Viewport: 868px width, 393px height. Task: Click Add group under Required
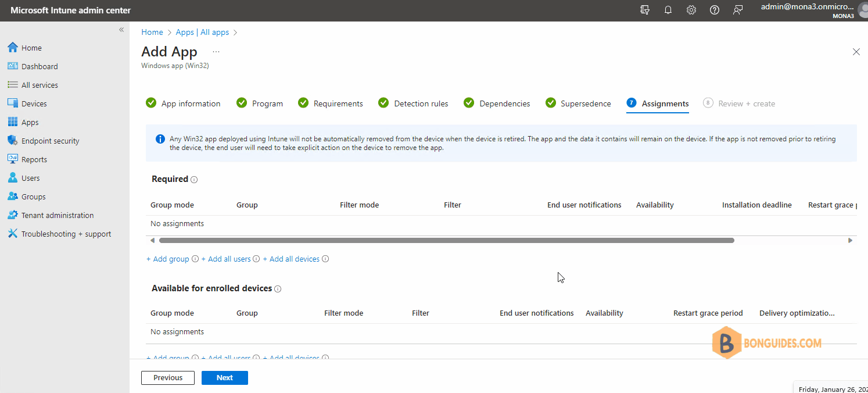click(168, 259)
